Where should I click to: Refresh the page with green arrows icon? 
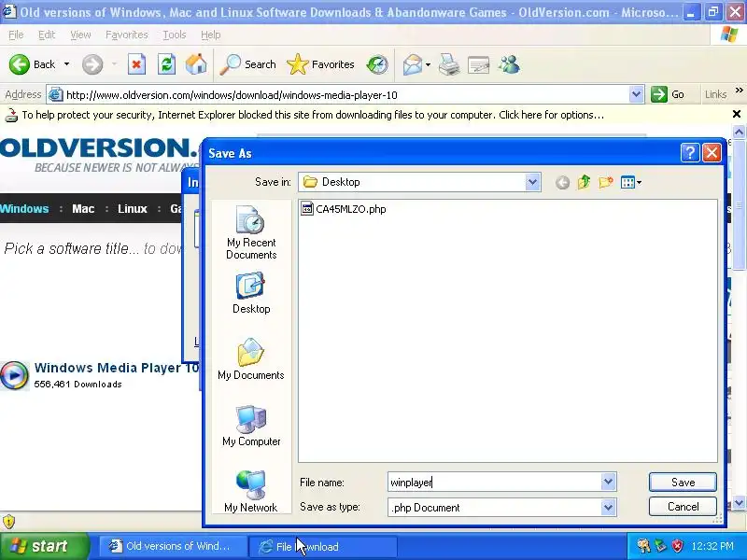[x=167, y=64]
